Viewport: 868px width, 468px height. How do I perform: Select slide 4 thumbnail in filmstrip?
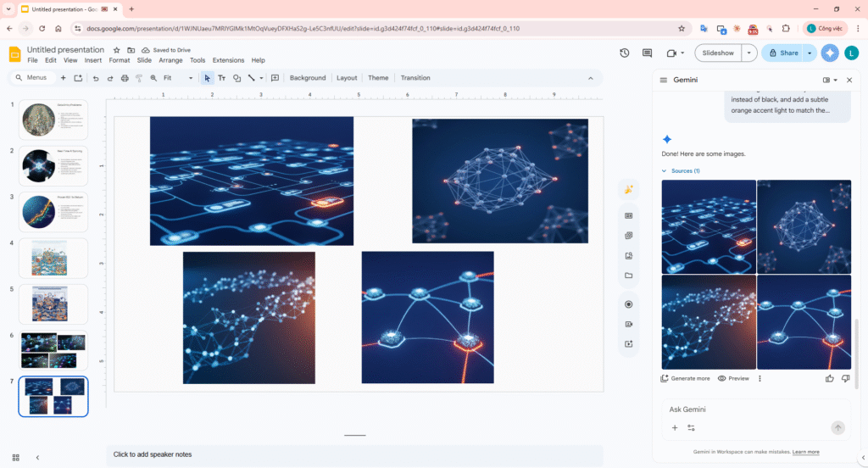click(x=53, y=257)
